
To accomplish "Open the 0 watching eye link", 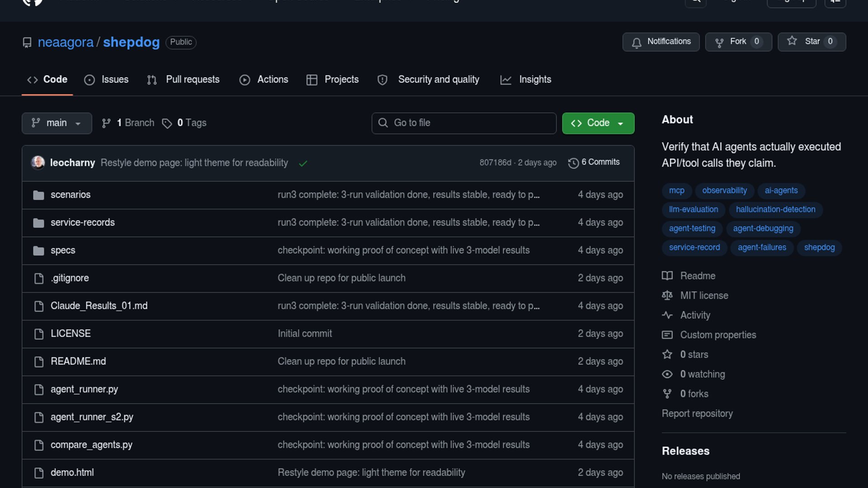I will coord(702,374).
